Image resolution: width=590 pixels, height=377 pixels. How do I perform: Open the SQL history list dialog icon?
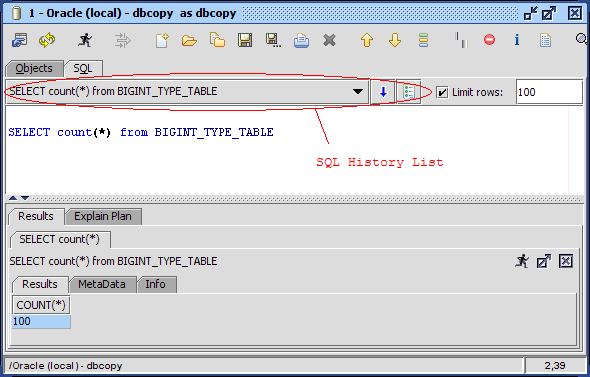pyautogui.click(x=409, y=92)
